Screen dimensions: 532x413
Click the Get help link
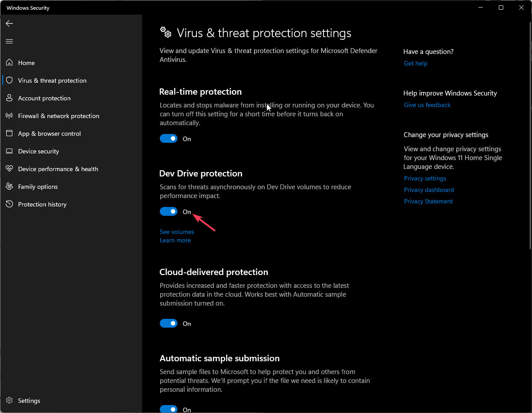415,63
